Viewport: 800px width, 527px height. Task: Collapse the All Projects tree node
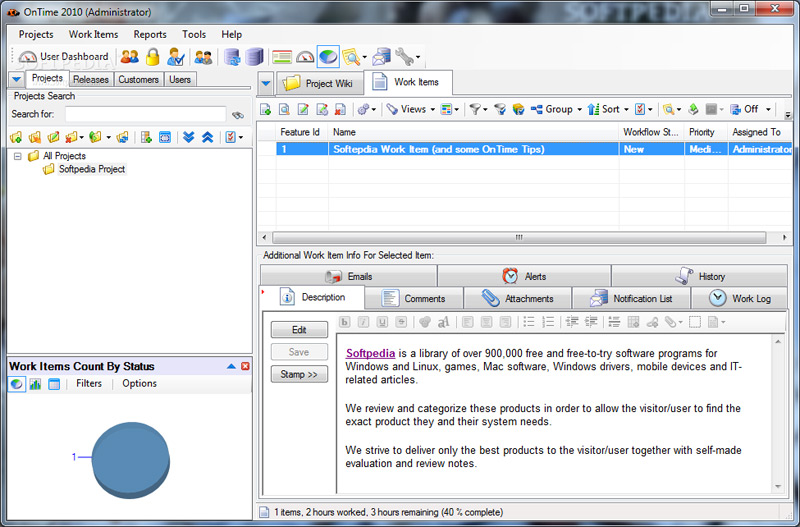[x=18, y=156]
